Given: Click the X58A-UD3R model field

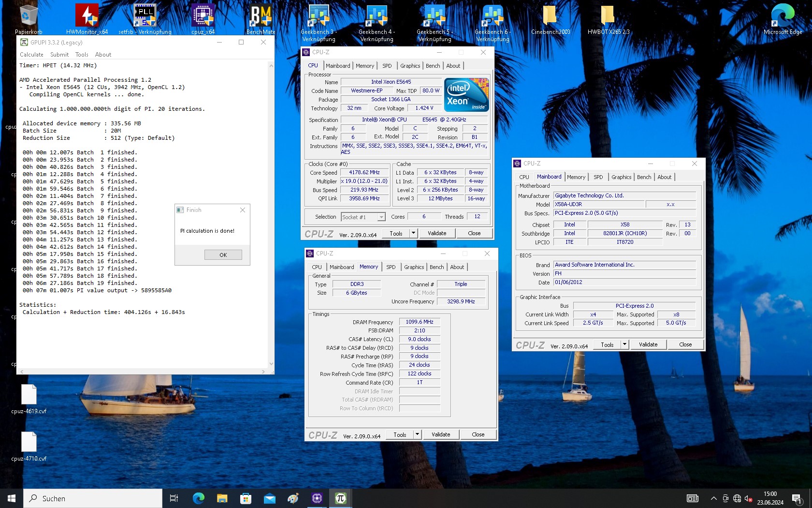Looking at the screenshot, I should coord(599,204).
